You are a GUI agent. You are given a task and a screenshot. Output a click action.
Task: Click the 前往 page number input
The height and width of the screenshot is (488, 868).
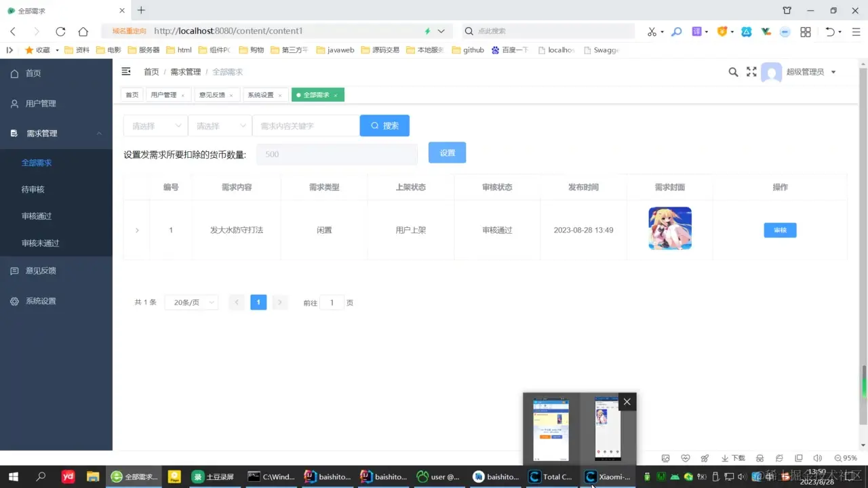[332, 302]
